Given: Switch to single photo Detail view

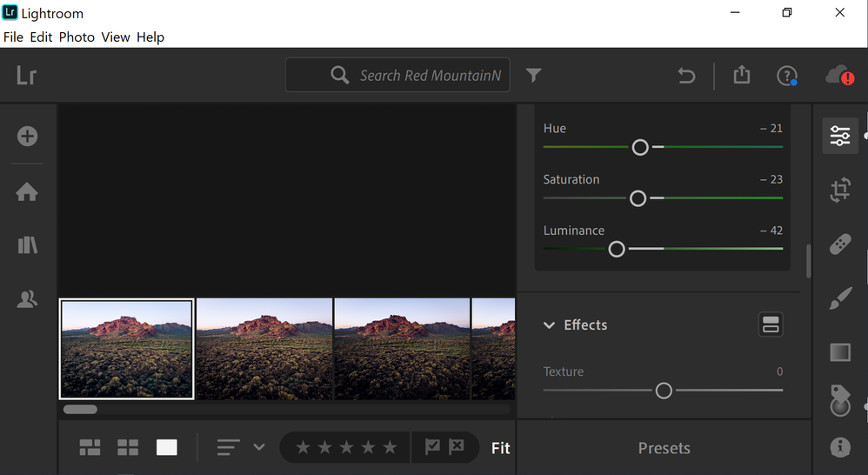Looking at the screenshot, I should click(166, 447).
